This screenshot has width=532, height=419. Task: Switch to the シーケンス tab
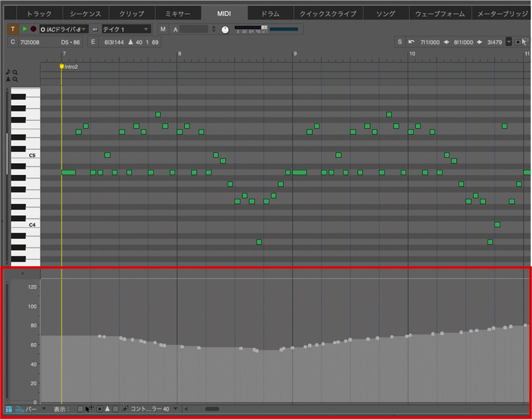[85, 14]
